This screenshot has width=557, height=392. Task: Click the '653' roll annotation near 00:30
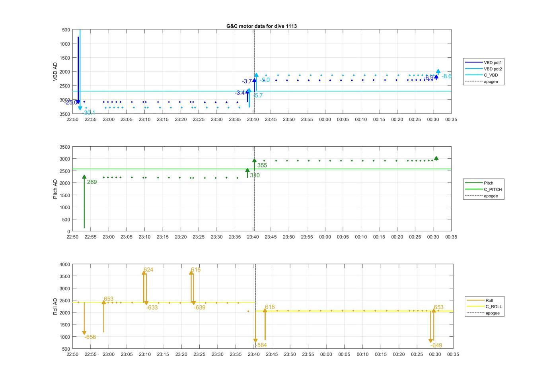438,307
